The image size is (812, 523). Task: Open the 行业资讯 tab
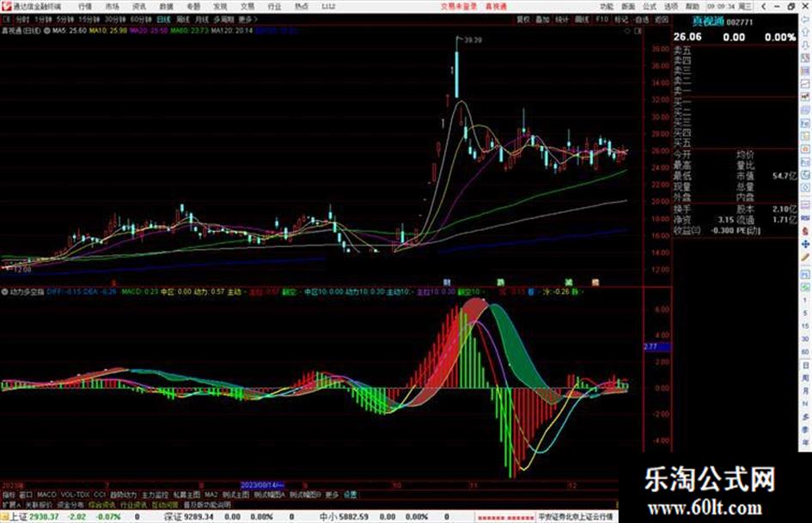point(133,504)
